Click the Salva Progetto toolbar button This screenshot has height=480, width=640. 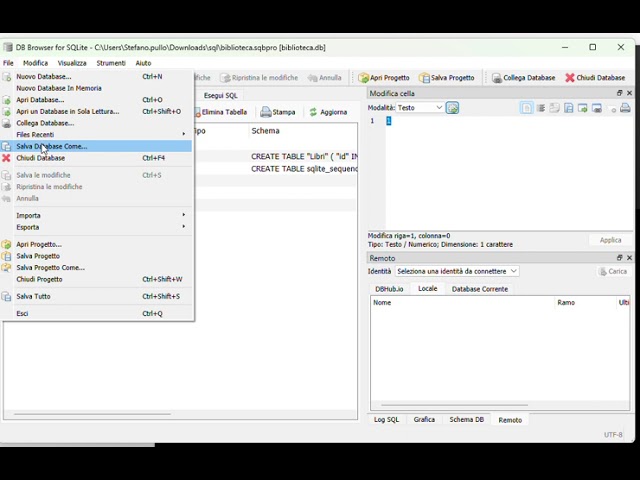pos(447,78)
